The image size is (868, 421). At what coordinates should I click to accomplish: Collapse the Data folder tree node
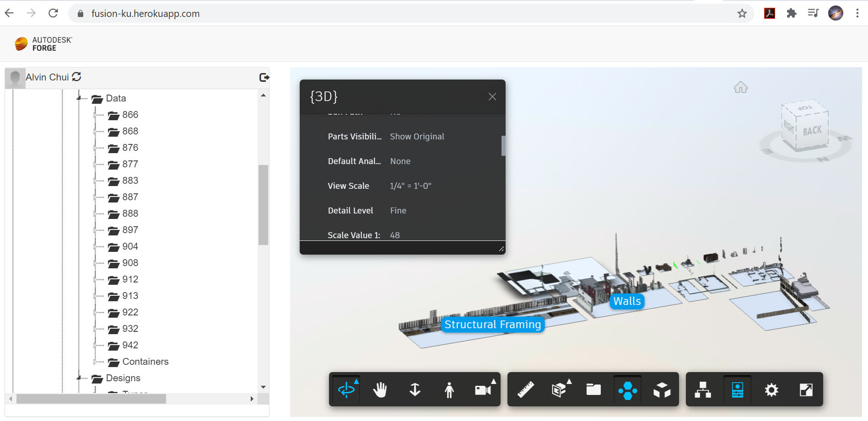[79, 98]
